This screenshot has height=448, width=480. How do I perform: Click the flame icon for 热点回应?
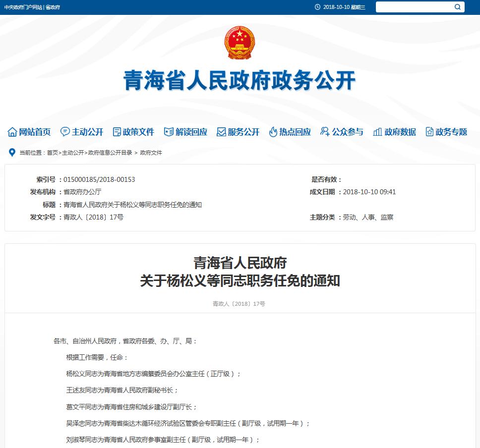(x=273, y=132)
